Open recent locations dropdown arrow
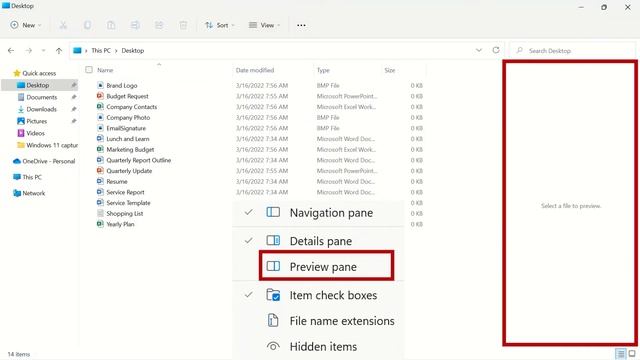 43,51
